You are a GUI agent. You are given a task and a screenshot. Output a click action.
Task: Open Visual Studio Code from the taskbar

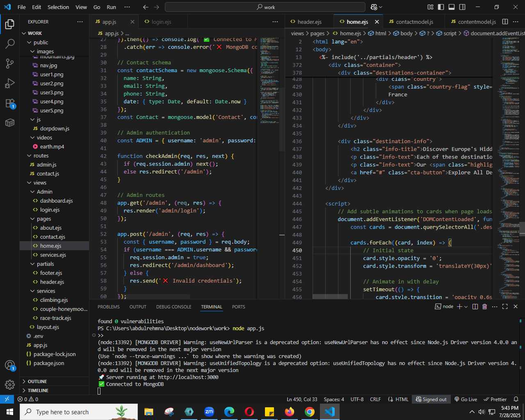click(x=330, y=411)
